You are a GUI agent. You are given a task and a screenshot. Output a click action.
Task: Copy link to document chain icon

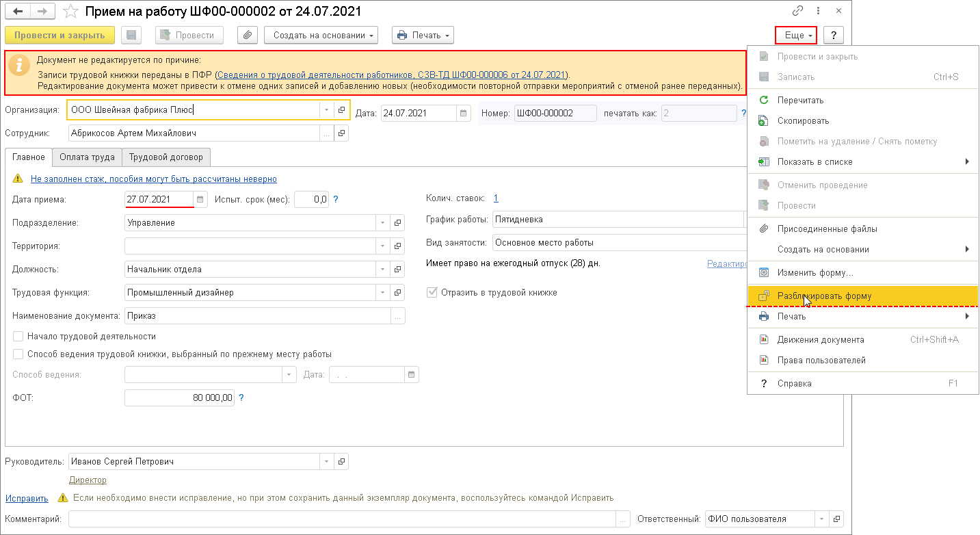tap(797, 12)
